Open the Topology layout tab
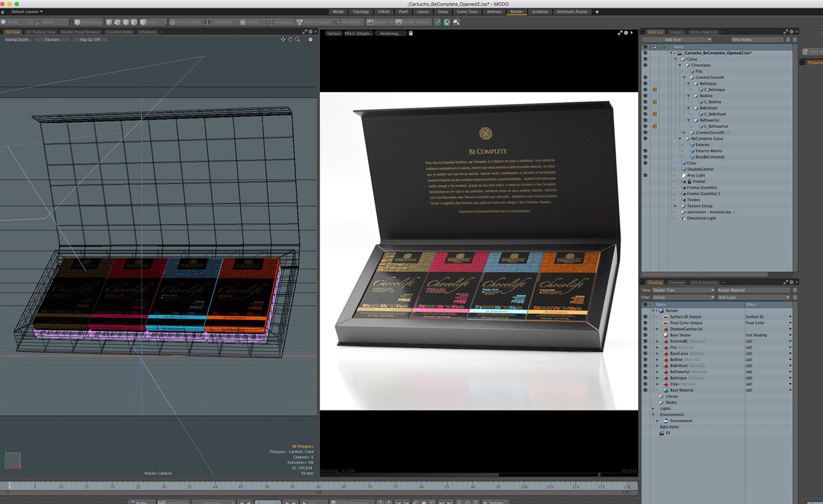The width and height of the screenshot is (823, 504). coord(360,12)
